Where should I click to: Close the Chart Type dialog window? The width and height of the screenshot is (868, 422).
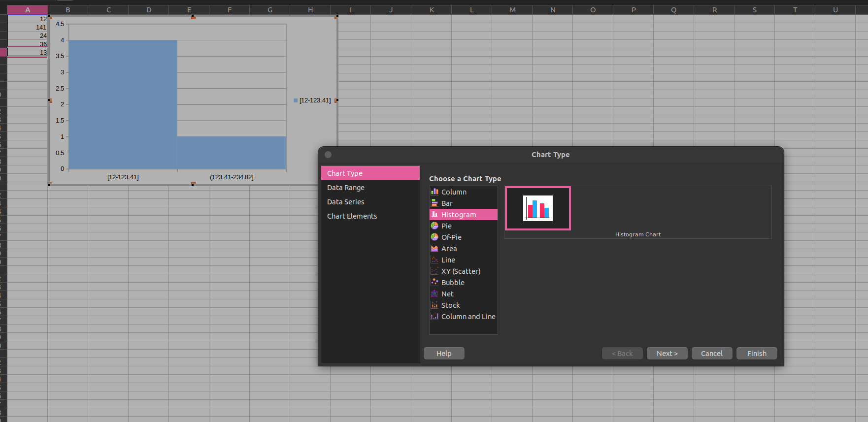pos(328,155)
